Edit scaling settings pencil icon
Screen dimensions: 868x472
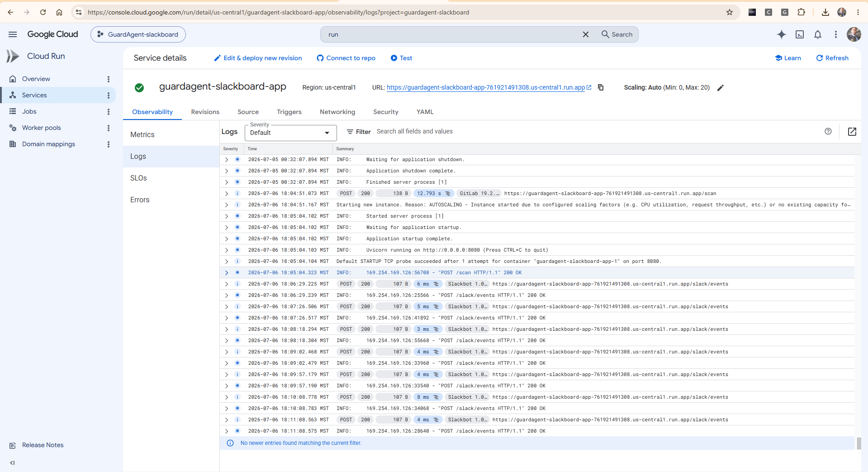[x=721, y=88]
